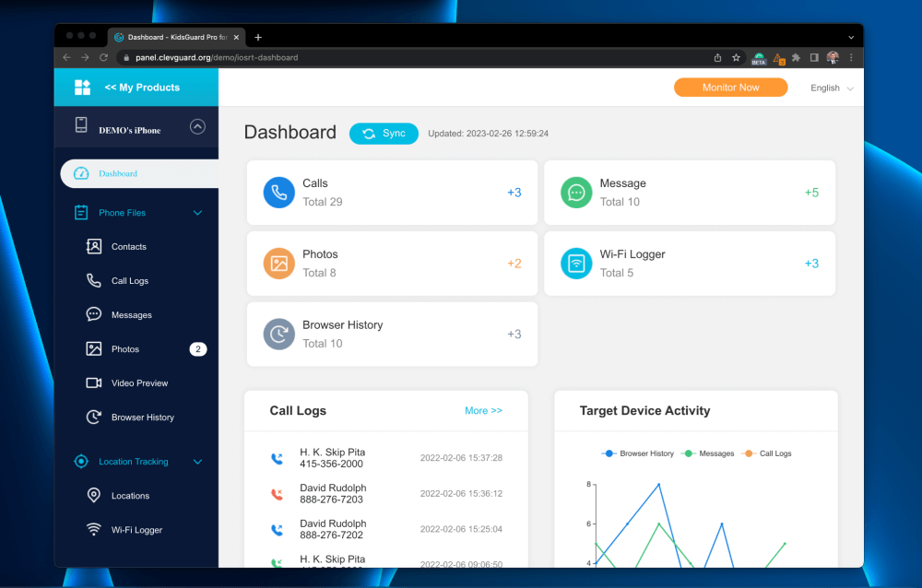Click the Locations pin icon

tap(93, 495)
